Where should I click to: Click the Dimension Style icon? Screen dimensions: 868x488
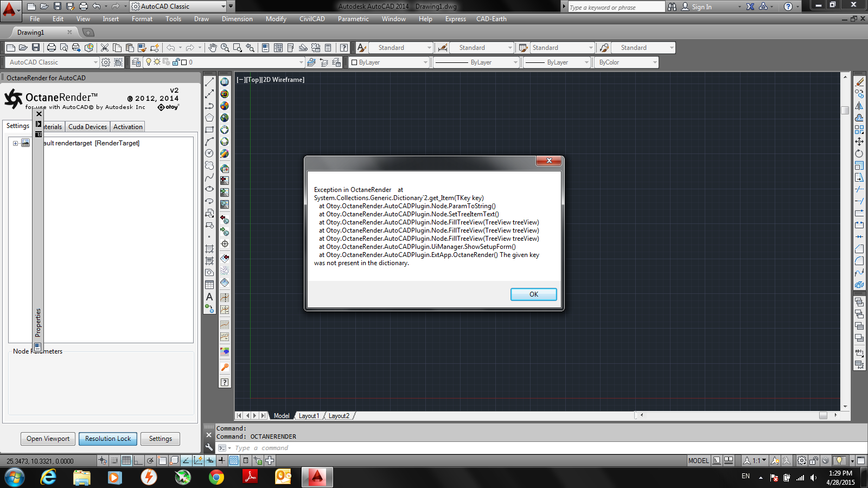pos(443,48)
